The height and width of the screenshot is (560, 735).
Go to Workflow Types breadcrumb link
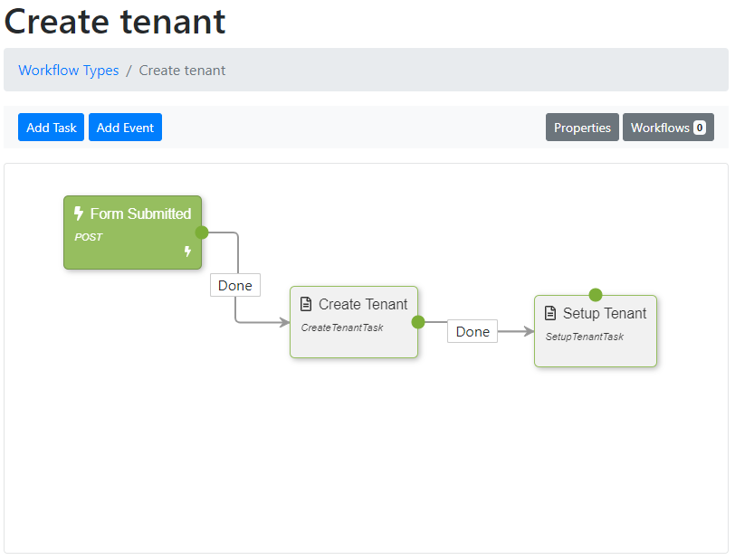69,70
